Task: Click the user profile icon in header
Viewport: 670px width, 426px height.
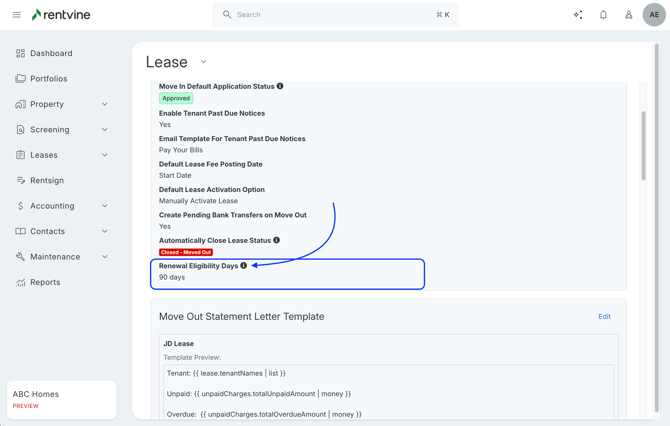Action: 629,15
